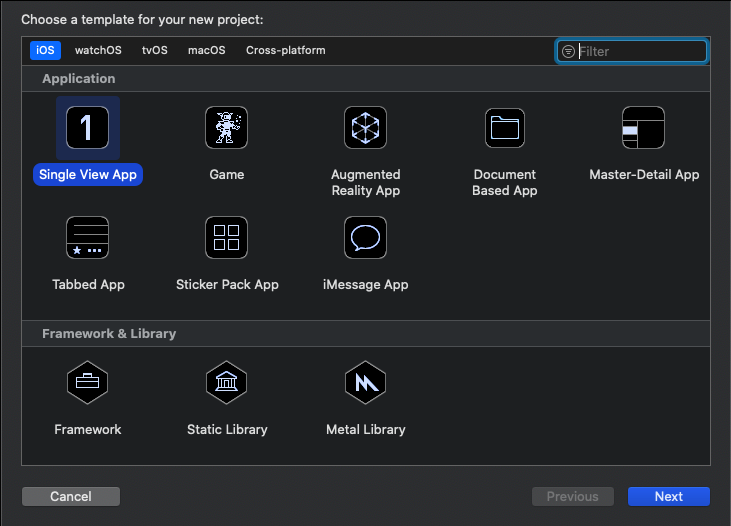
Task: Choose the Game template icon
Action: (227, 127)
